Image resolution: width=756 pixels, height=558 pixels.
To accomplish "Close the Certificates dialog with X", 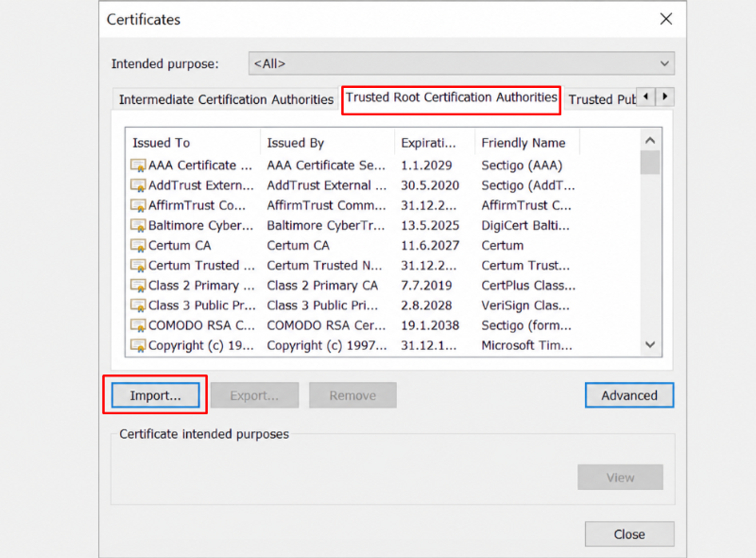I will (666, 19).
